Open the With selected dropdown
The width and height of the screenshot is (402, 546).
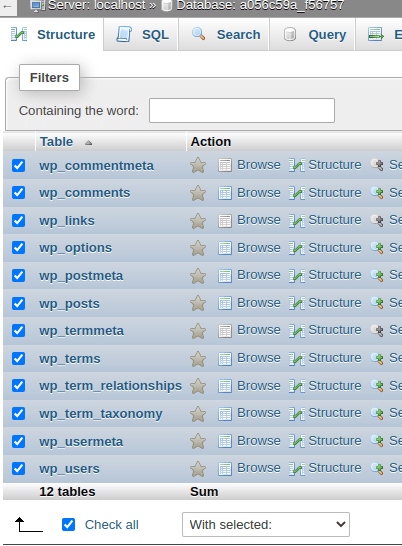pyautogui.click(x=266, y=524)
